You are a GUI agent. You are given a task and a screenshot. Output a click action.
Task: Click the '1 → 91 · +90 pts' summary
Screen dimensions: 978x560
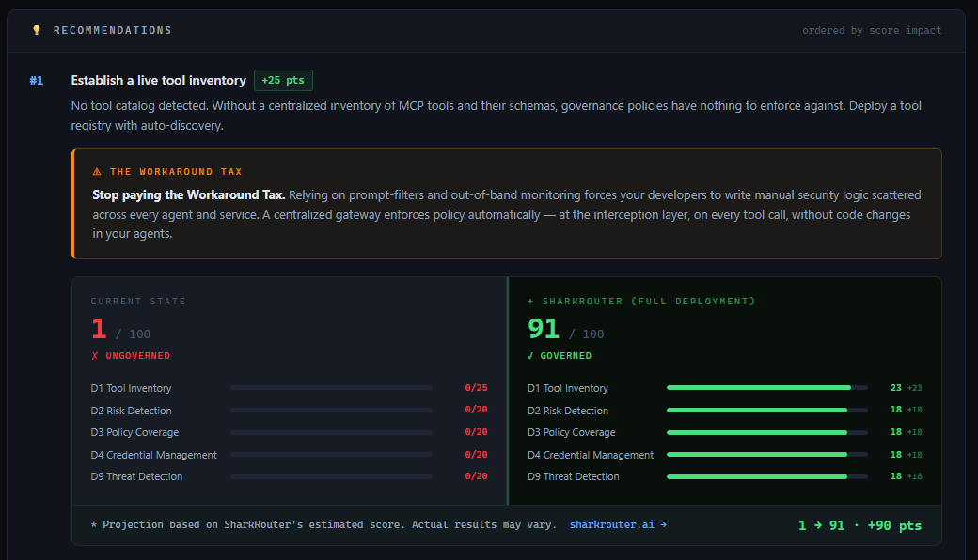click(860, 525)
